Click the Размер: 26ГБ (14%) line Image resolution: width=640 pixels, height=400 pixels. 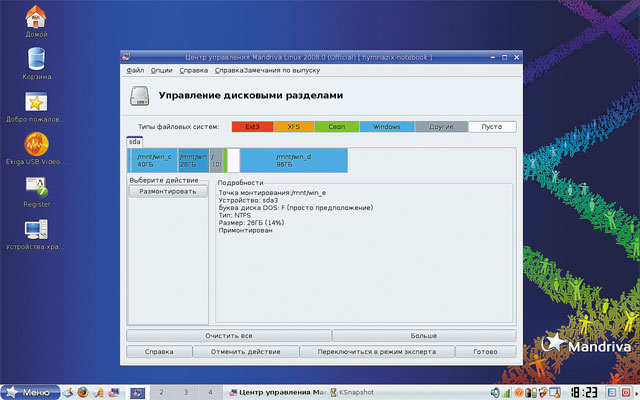(x=251, y=223)
